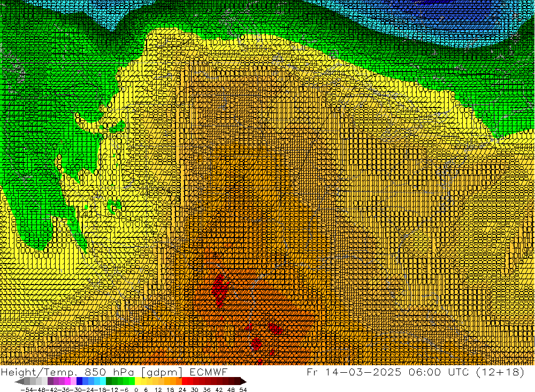
Task: Click the legend label "30"
Action: [195, 390]
